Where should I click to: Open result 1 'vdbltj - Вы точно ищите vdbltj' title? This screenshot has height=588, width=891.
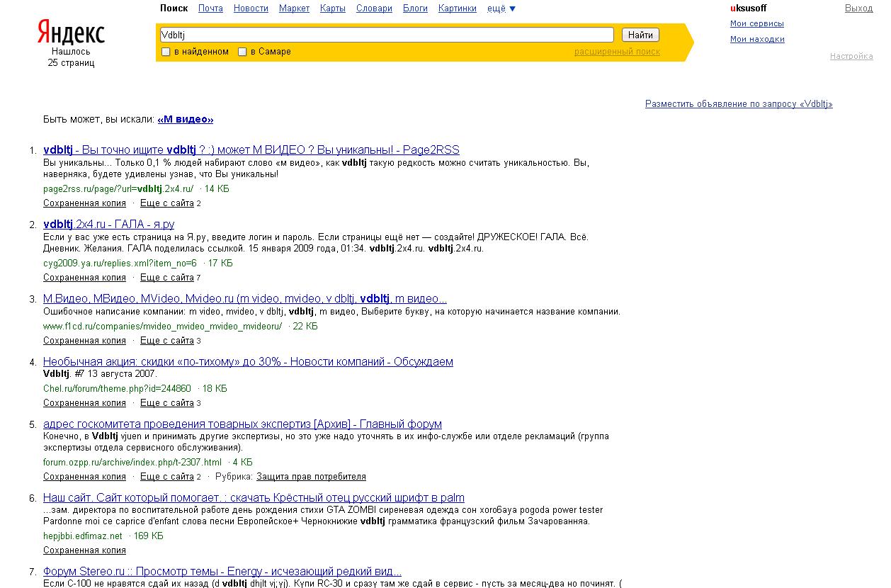(x=251, y=150)
